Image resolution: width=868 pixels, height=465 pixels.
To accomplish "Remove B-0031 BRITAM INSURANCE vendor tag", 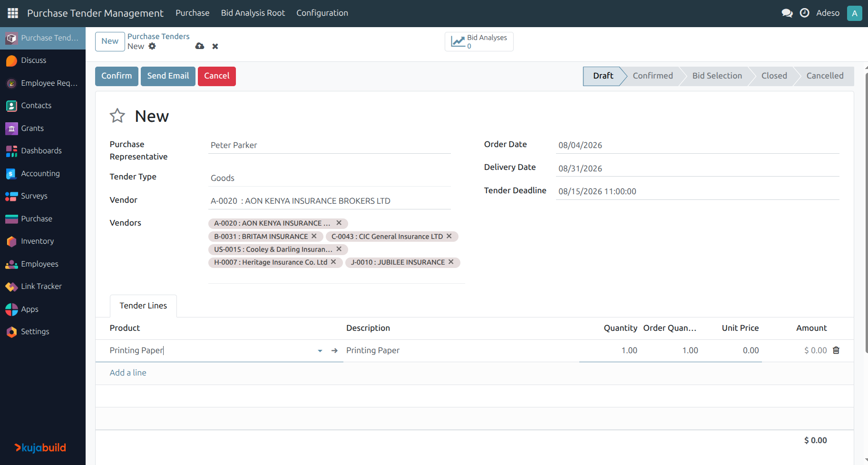I will point(314,236).
